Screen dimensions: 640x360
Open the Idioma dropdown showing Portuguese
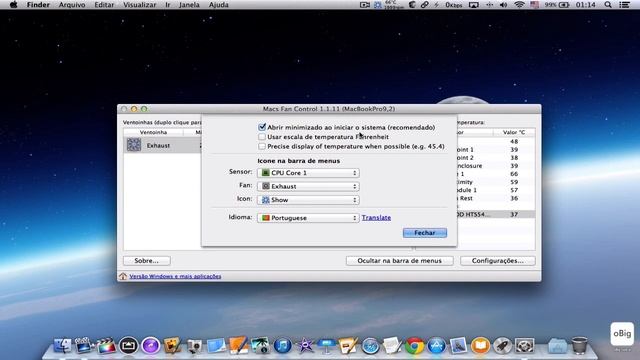(x=308, y=218)
